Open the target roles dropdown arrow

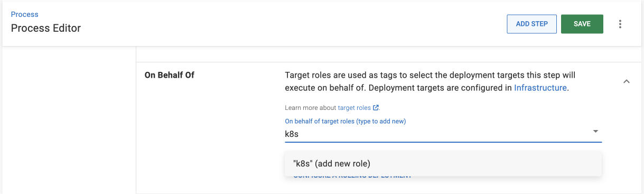click(x=595, y=131)
